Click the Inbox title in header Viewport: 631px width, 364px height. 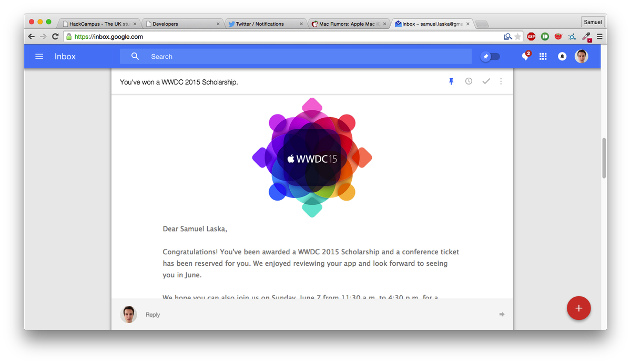pyautogui.click(x=65, y=56)
